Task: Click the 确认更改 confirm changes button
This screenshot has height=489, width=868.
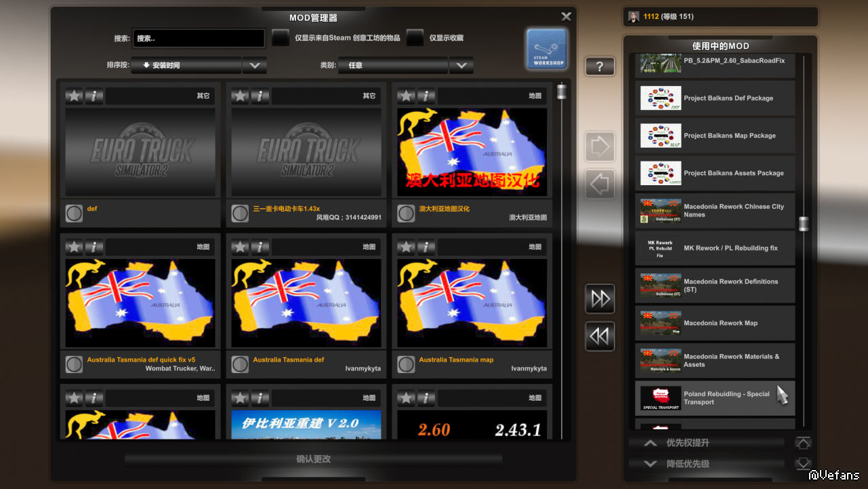Action: click(313, 459)
